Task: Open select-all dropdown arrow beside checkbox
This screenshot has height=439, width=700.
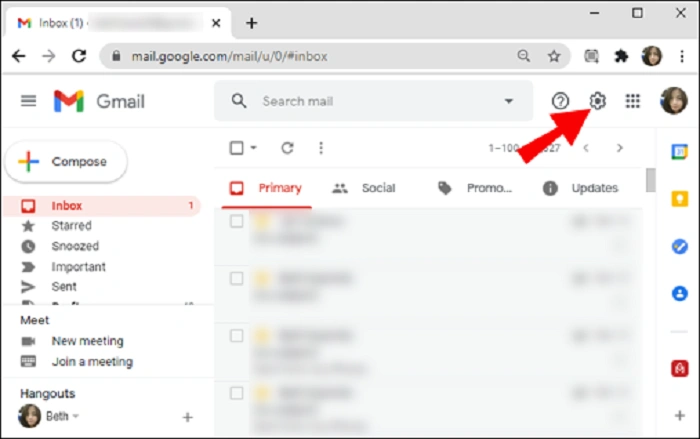Action: (x=254, y=148)
